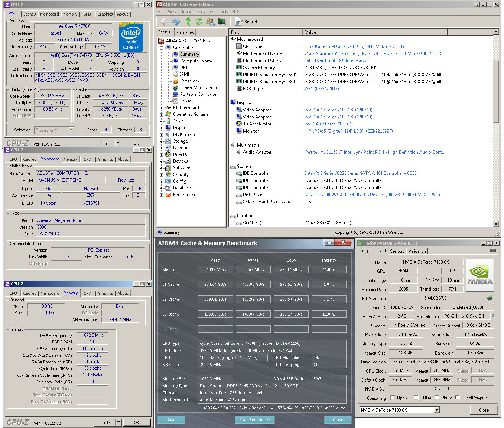This screenshot has height=428, width=504.
Task: Go back with AIDA64 toolbar back arrow
Action: point(165,22)
